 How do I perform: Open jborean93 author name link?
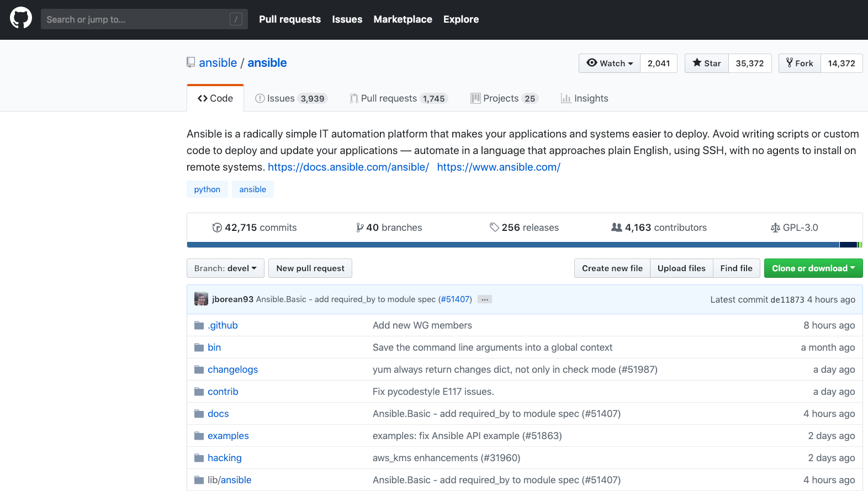pyautogui.click(x=232, y=299)
